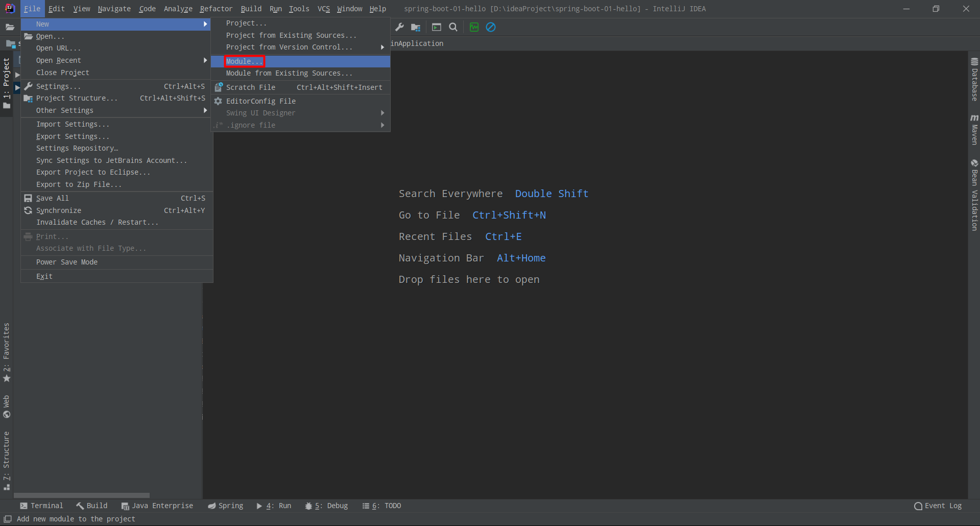Image resolution: width=980 pixels, height=526 pixels.
Task: Click the blue circle-slash toolbar icon
Action: pyautogui.click(x=491, y=27)
